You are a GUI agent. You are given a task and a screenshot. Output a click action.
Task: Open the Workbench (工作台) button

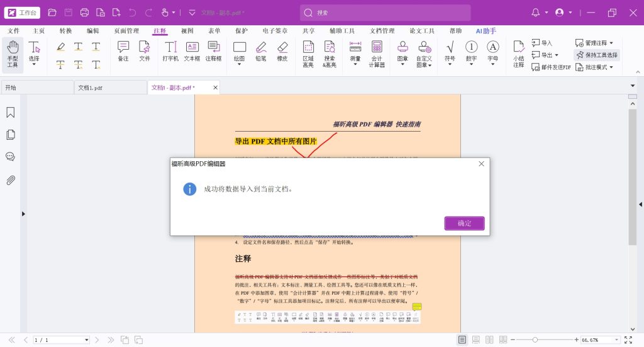[x=22, y=13]
